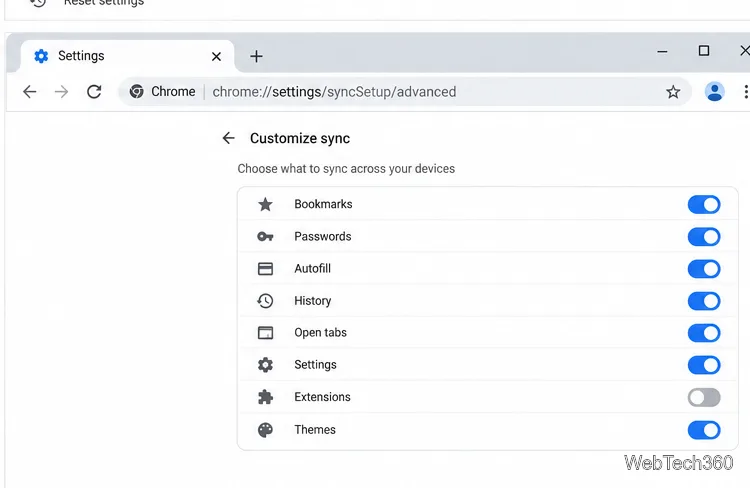
Task: Click the Bookmarks label
Action: pos(323,204)
